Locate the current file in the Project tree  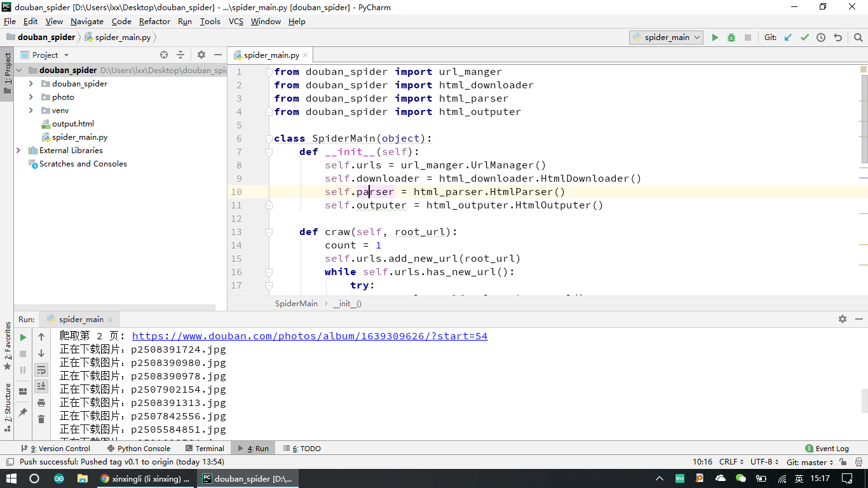pos(164,55)
